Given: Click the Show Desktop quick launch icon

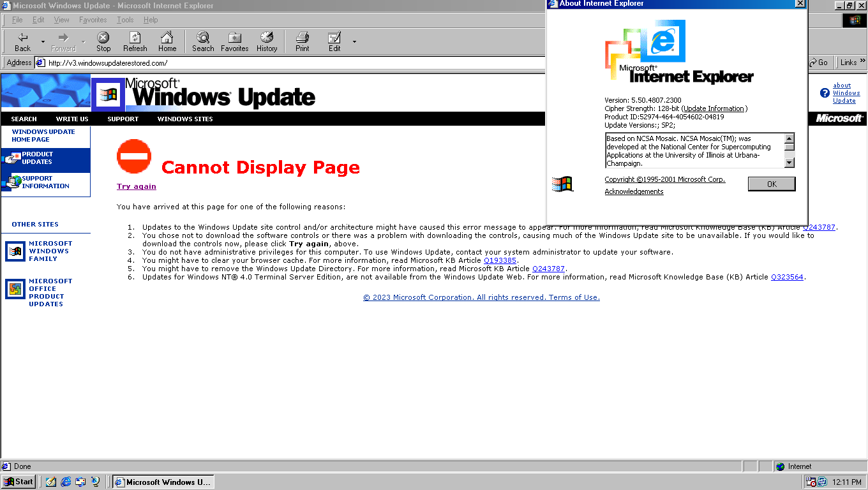Looking at the screenshot, I should pos(51,482).
